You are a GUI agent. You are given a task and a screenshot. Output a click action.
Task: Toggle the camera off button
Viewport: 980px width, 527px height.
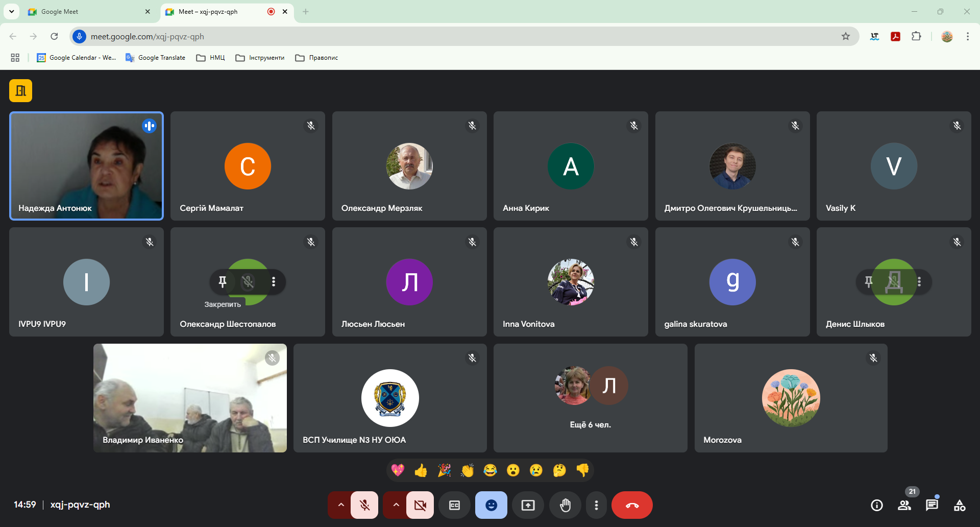point(420,505)
